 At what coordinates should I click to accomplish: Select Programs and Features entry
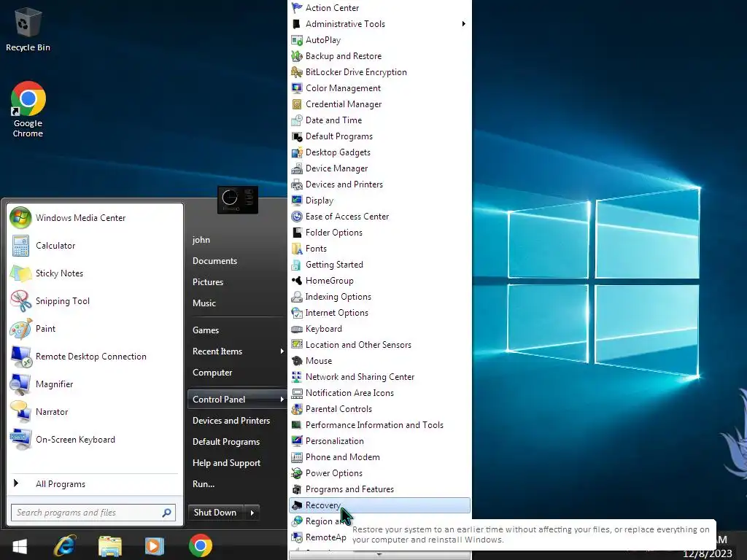tap(379, 489)
